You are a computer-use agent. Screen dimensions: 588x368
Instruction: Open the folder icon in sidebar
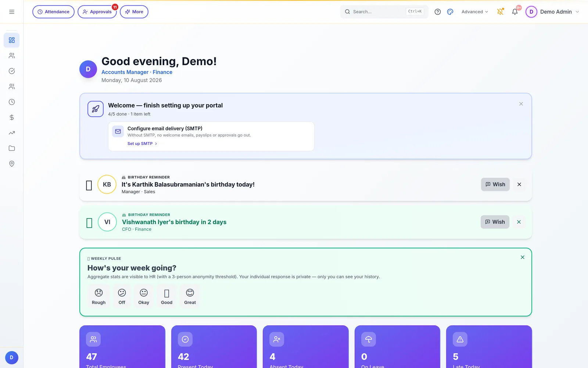coord(12,148)
